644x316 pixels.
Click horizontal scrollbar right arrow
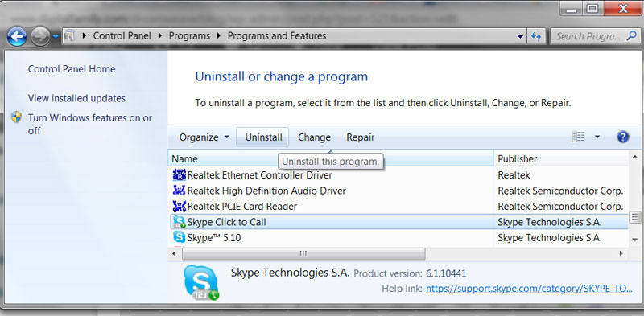coord(621,254)
